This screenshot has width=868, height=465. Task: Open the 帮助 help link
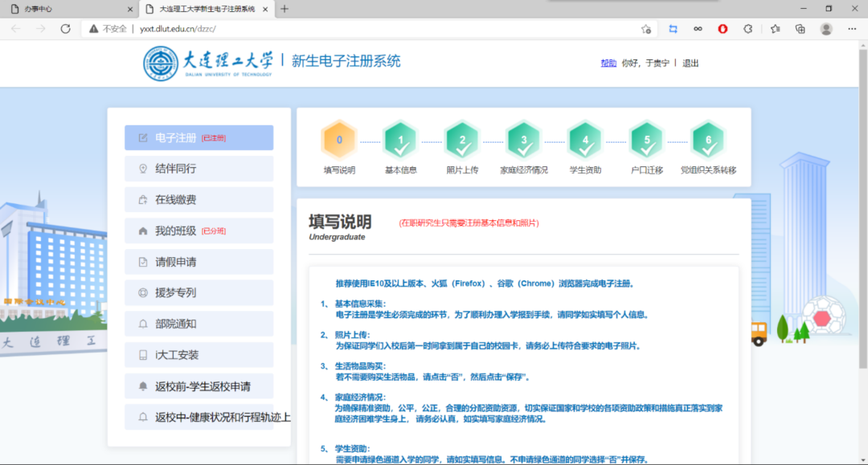click(x=610, y=63)
